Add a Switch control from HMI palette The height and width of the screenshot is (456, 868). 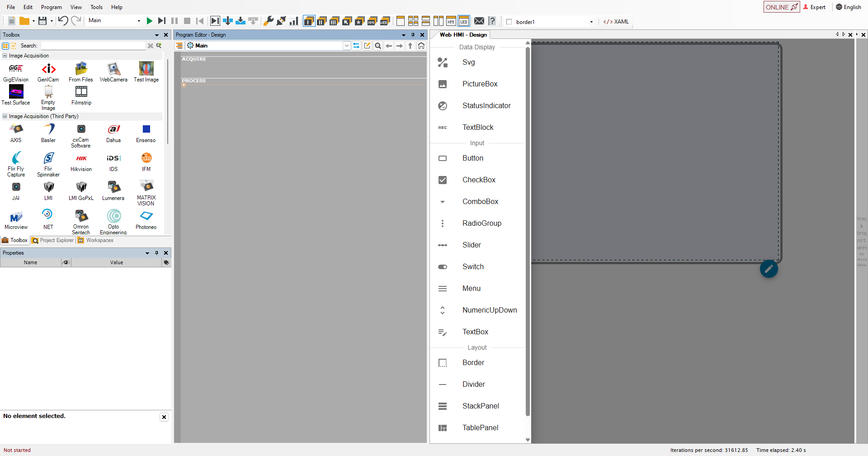(473, 267)
